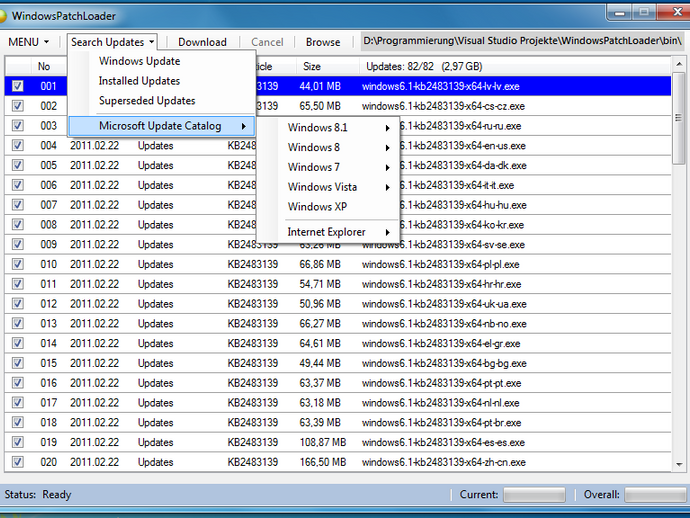This screenshot has height=518, width=690.
Task: Click the Overall progress bar
Action: (x=656, y=495)
